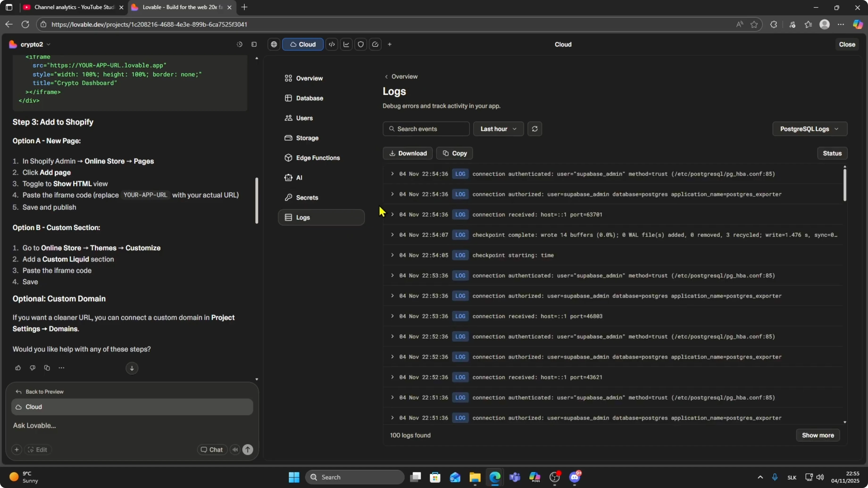Close the Cloud panel
868x488 pixels.
pyautogui.click(x=847, y=44)
